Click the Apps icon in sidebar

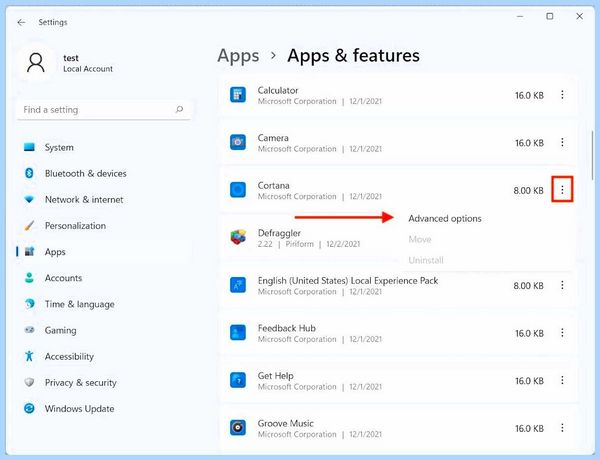[x=29, y=251]
